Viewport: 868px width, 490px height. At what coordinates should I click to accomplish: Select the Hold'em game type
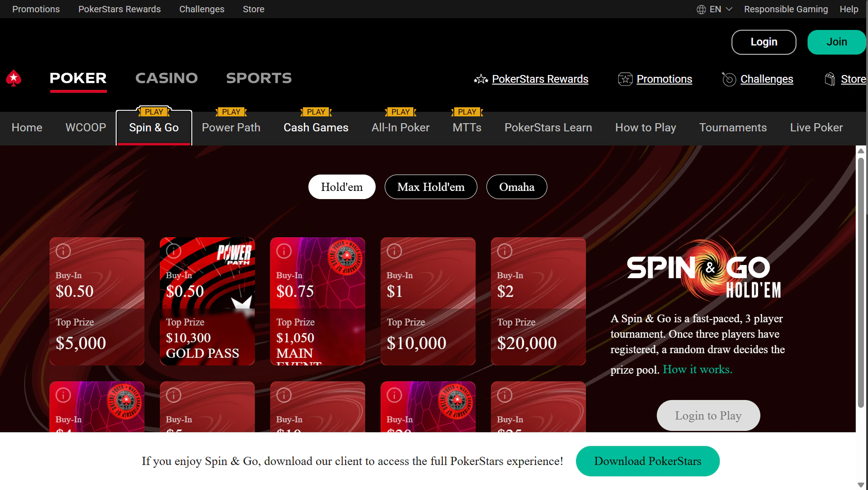point(342,187)
